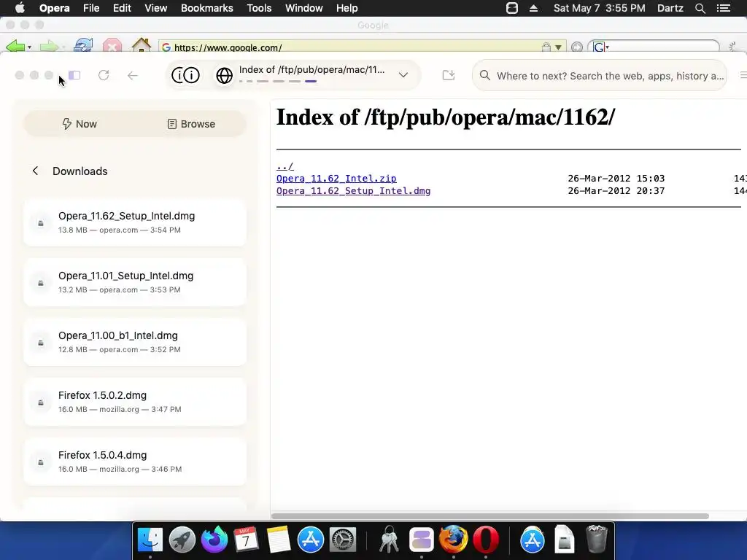Select Firefox 1.5.0.2.dmg download entry

tap(135, 402)
